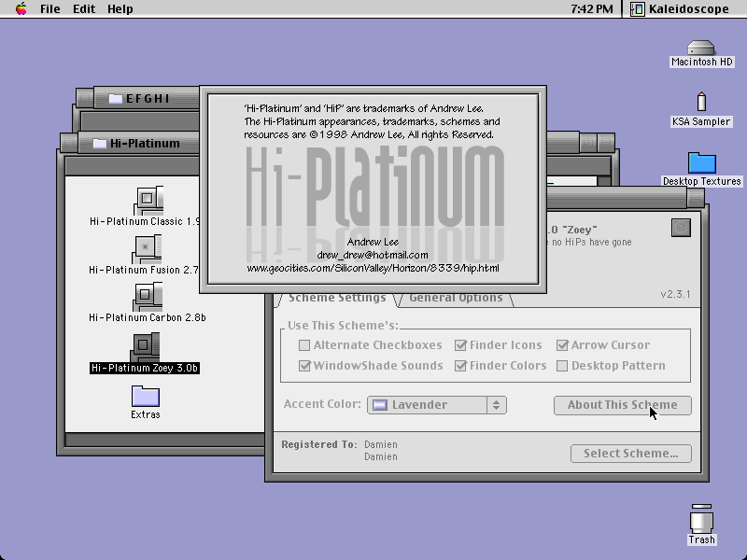Click the help icon in Kaleidoscope panel
Image resolution: width=747 pixels, height=560 pixels.
point(681,228)
